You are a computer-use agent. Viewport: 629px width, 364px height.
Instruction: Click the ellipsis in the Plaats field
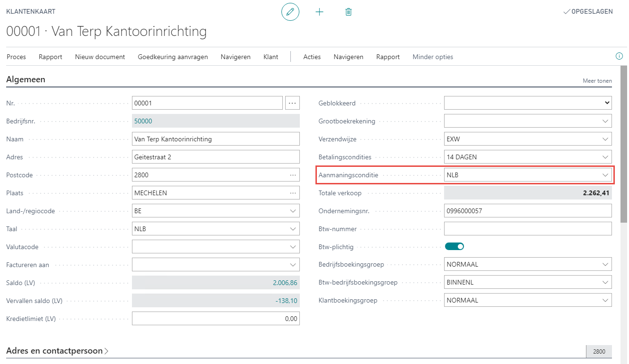click(x=293, y=193)
